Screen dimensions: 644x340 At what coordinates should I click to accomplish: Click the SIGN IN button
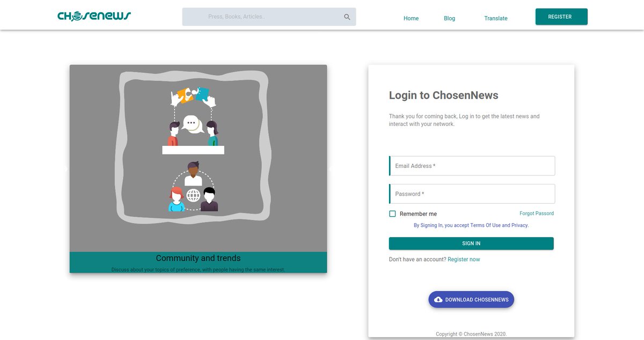[471, 243]
